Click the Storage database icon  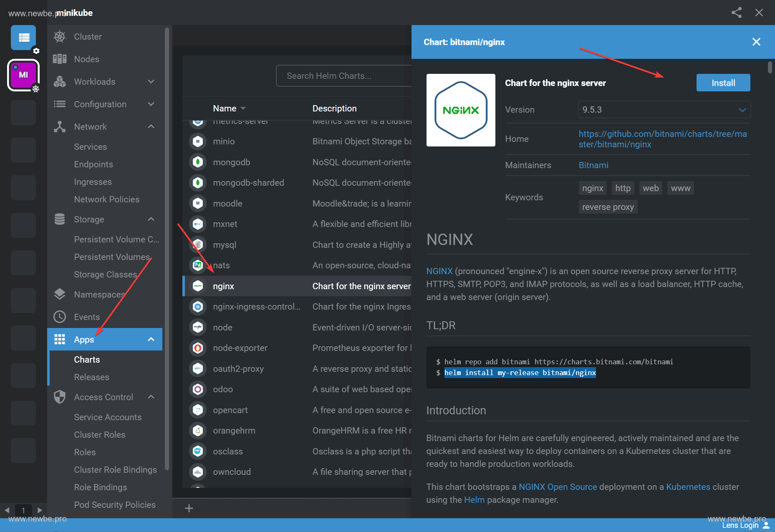point(60,219)
